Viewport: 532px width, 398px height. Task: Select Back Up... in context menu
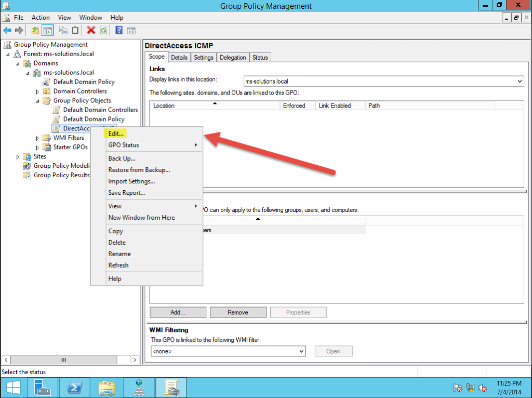[122, 158]
